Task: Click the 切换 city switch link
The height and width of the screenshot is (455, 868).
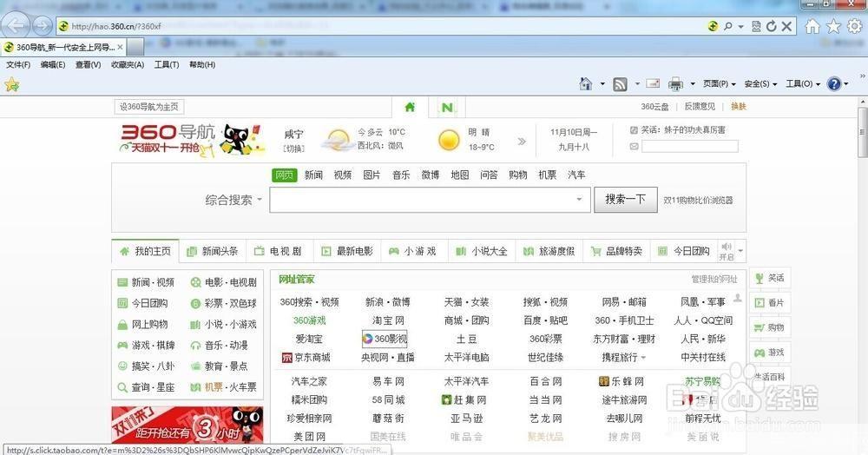Action: [294, 148]
